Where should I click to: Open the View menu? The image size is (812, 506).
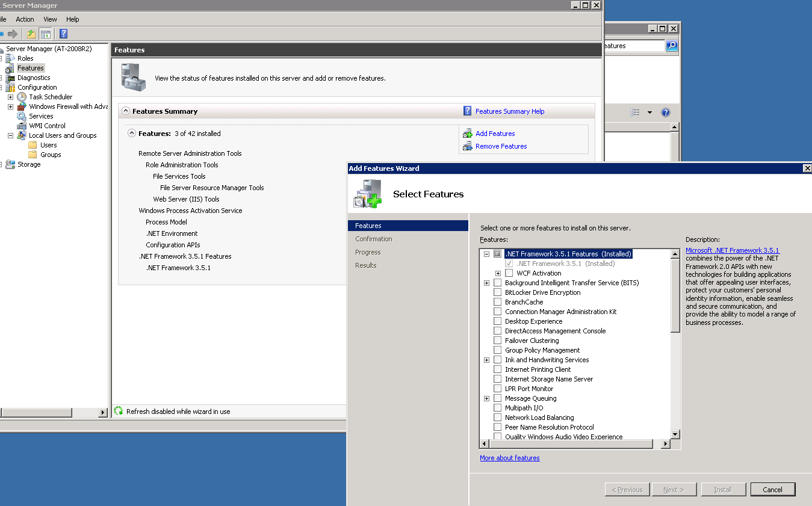click(50, 19)
